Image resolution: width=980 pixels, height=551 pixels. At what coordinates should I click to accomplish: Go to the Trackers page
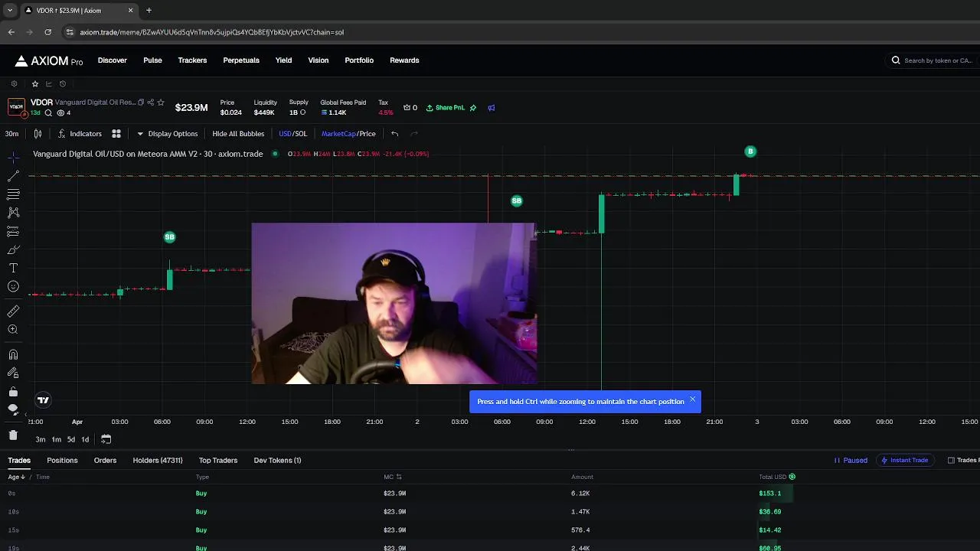point(192,60)
